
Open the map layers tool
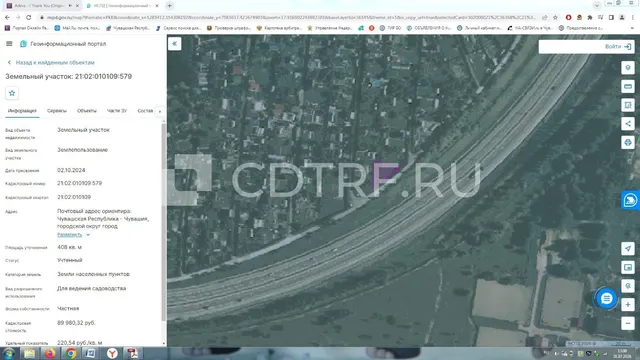628,68
